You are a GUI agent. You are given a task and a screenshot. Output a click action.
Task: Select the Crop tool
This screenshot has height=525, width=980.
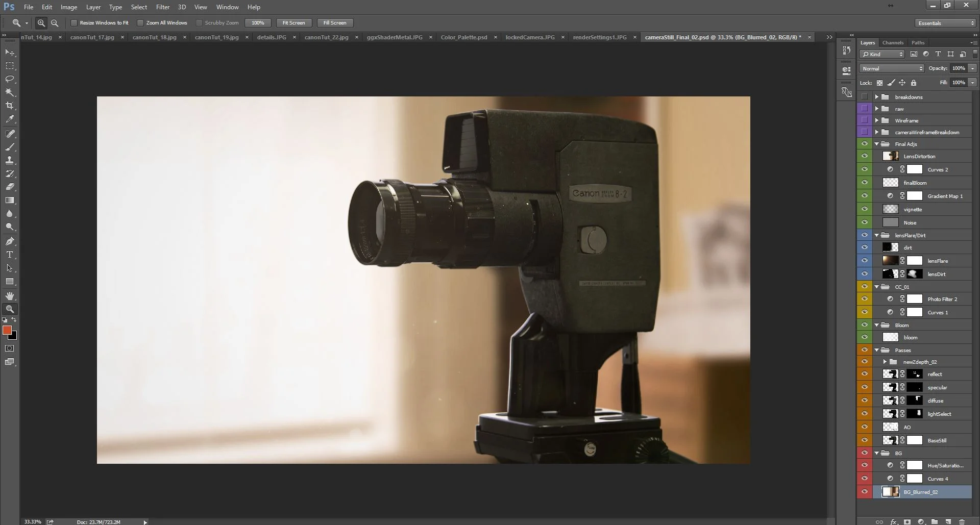click(x=10, y=106)
